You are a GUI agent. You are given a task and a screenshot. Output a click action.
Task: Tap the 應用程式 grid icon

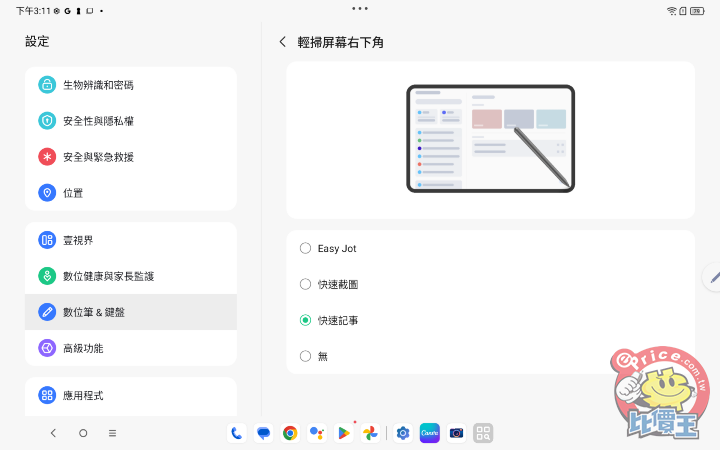[47, 395]
